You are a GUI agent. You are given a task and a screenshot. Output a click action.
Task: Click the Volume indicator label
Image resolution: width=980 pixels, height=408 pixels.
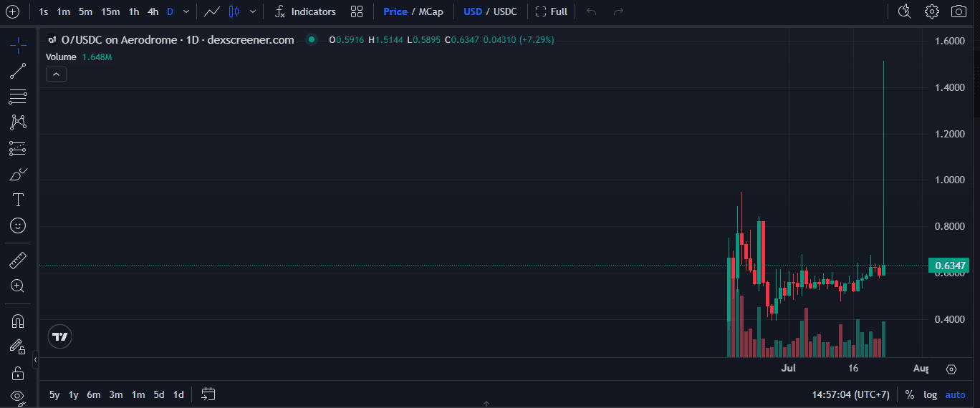click(x=61, y=57)
